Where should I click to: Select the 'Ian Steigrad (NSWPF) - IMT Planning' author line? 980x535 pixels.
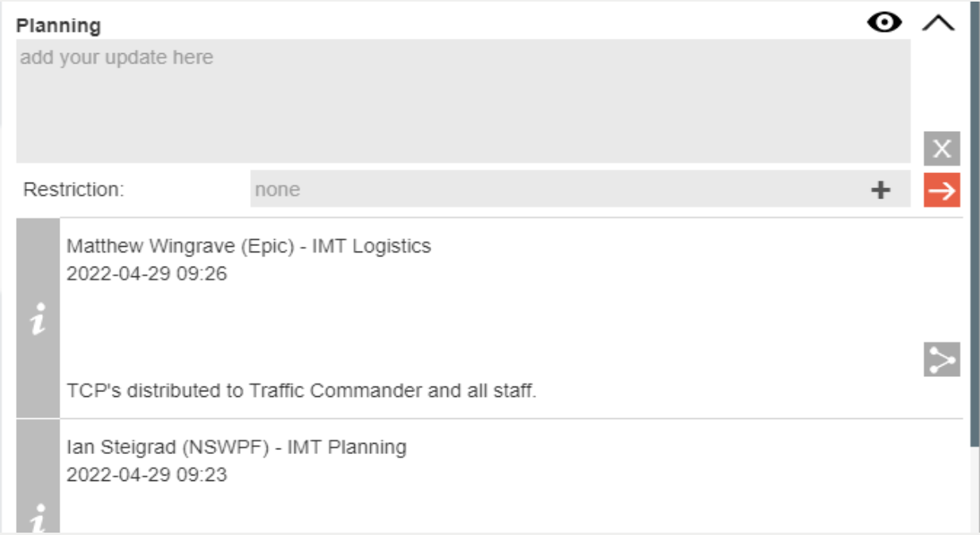[x=237, y=448]
